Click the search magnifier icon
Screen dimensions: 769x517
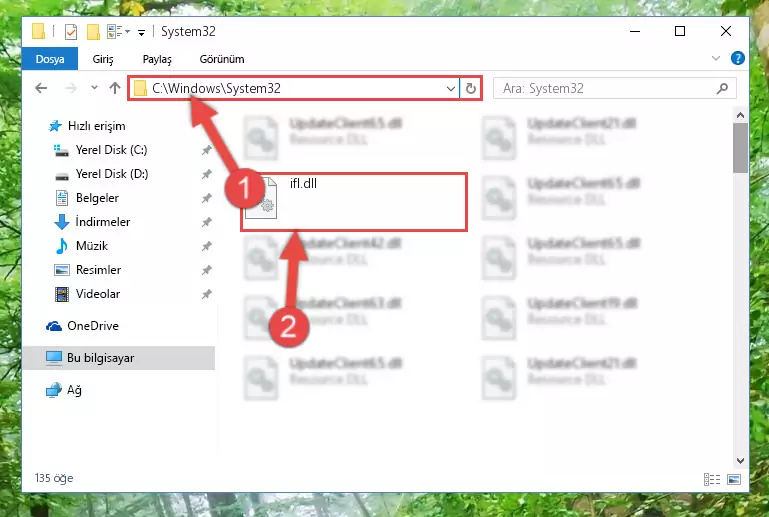click(722, 89)
